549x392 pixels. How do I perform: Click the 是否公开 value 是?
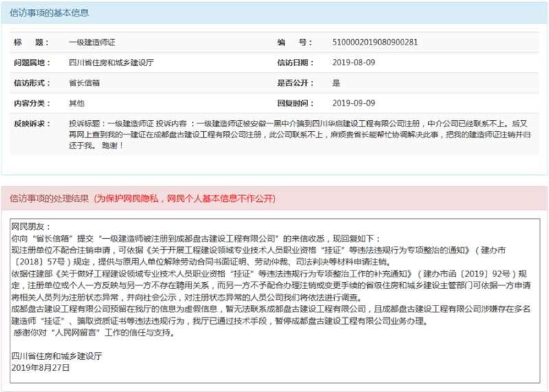[x=336, y=83]
